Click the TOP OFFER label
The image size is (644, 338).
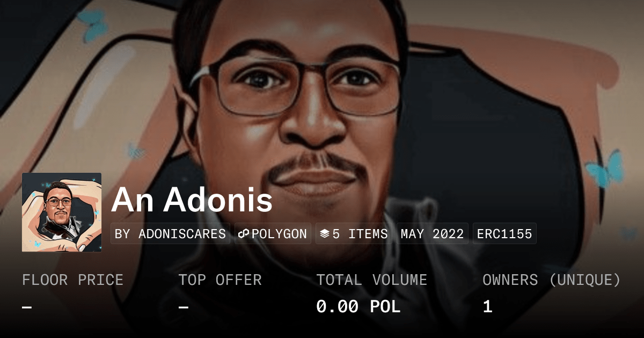[220, 280]
